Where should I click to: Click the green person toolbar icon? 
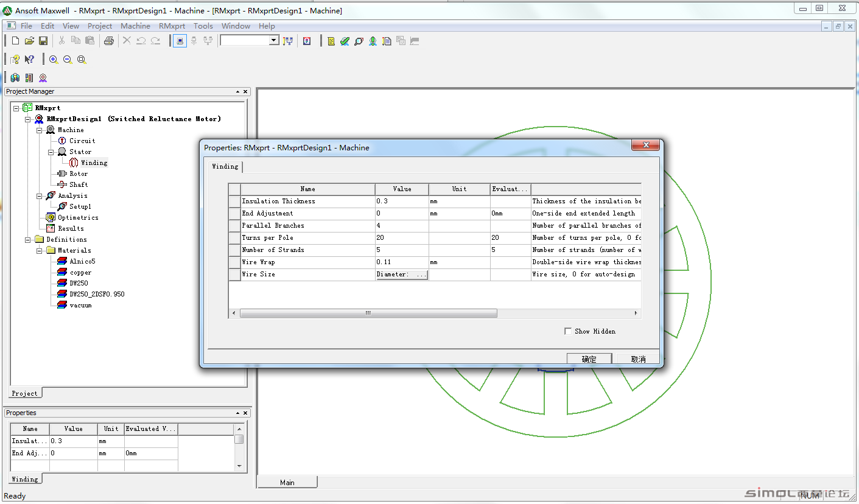tap(373, 41)
